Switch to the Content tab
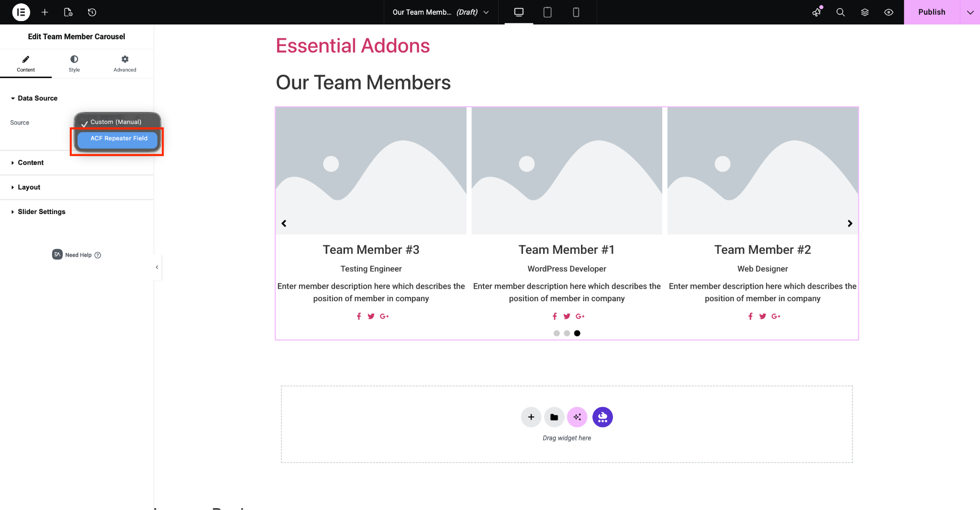The image size is (980, 510). pos(26,64)
